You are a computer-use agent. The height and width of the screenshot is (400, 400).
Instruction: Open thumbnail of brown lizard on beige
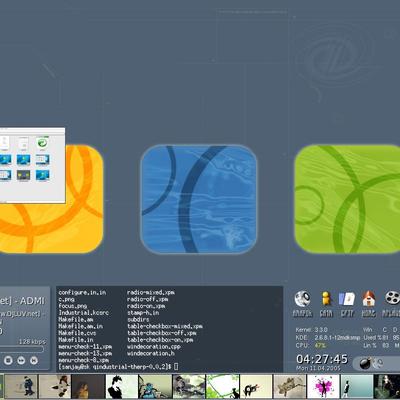(x=290, y=386)
